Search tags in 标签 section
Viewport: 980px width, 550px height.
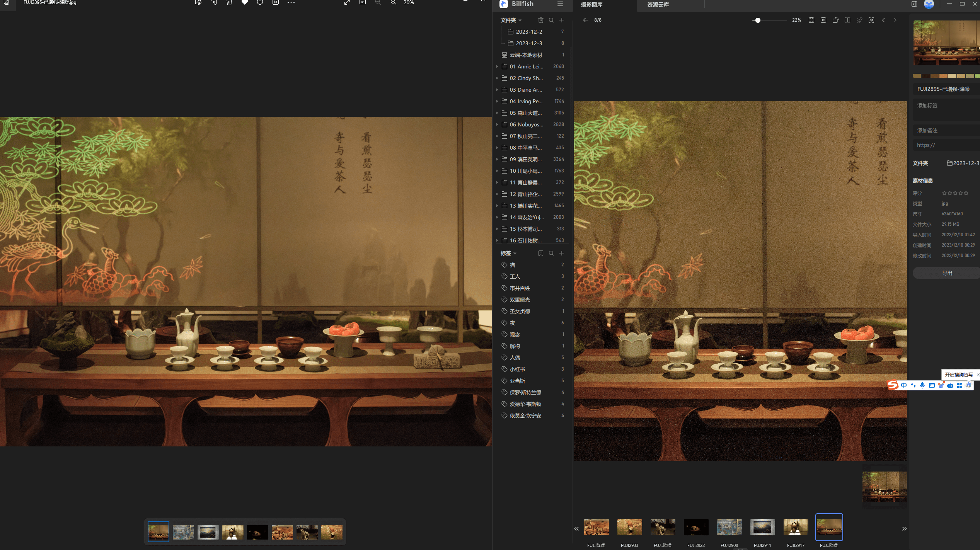click(x=551, y=253)
